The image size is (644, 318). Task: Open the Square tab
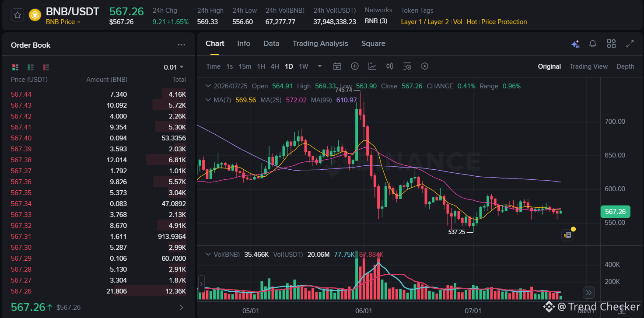pos(373,43)
